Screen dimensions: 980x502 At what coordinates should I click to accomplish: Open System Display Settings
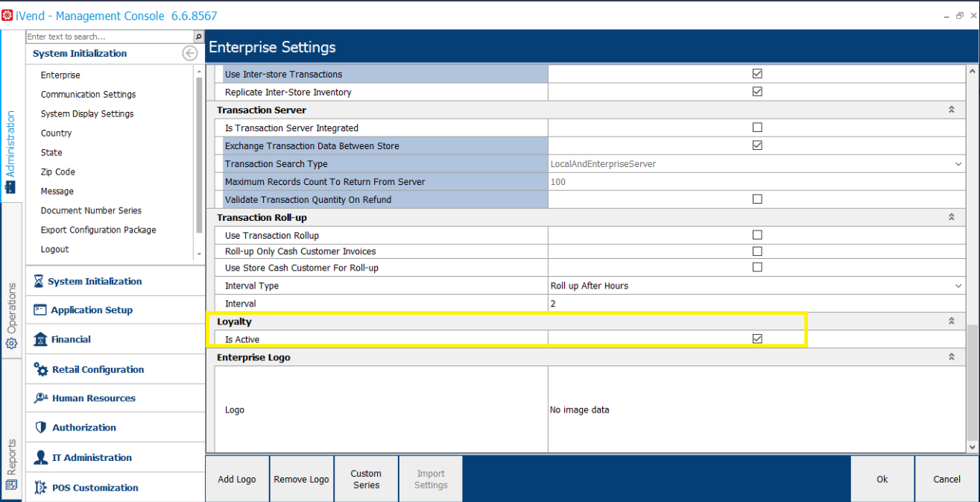[87, 114]
